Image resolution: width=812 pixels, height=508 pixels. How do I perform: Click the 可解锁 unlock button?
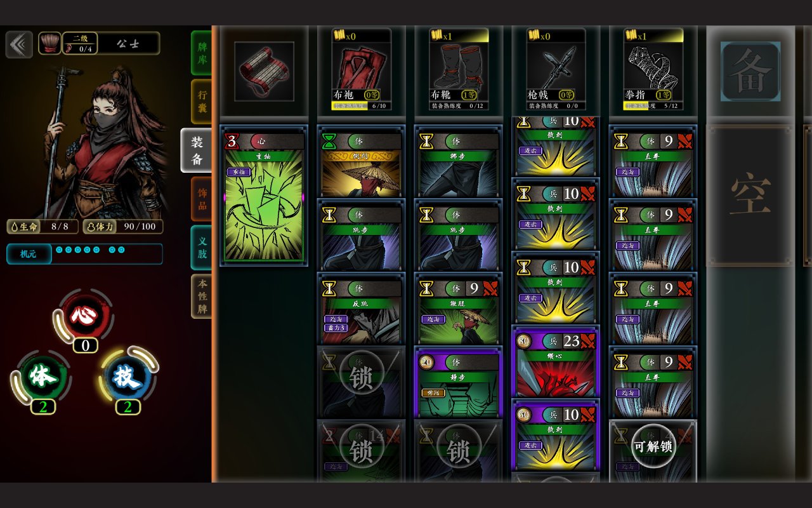click(x=653, y=446)
